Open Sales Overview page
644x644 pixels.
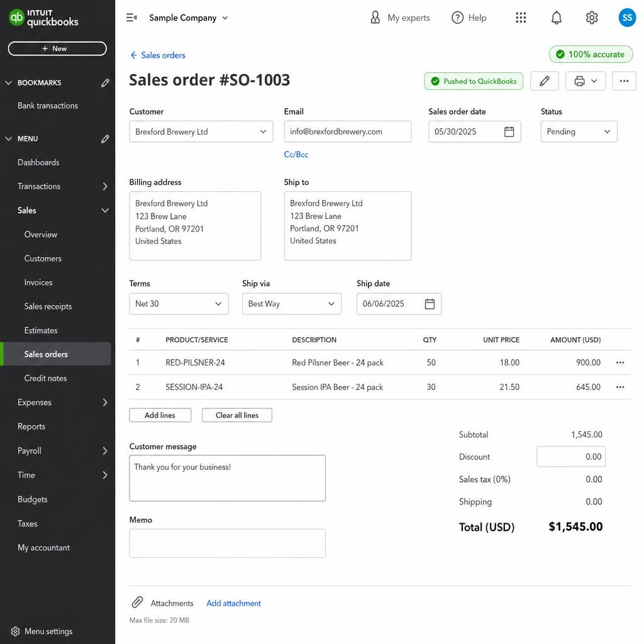click(41, 235)
